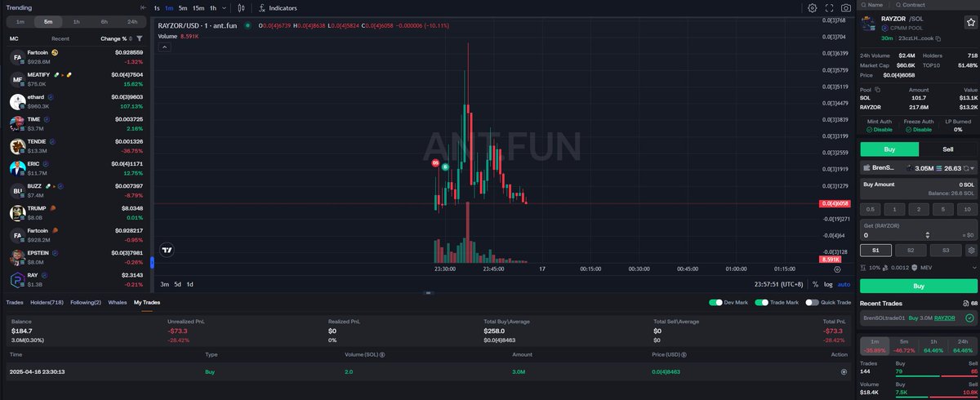980x400 pixels.
Task: Select the S1 preset
Action: 875,250
